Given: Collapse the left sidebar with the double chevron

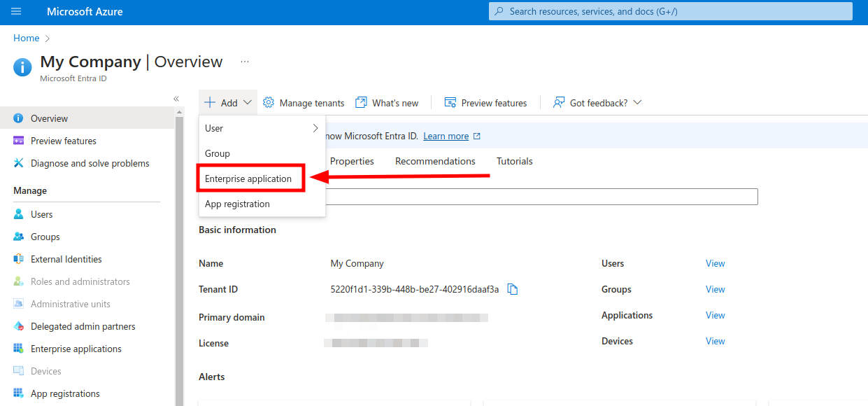Looking at the screenshot, I should pyautogui.click(x=176, y=99).
